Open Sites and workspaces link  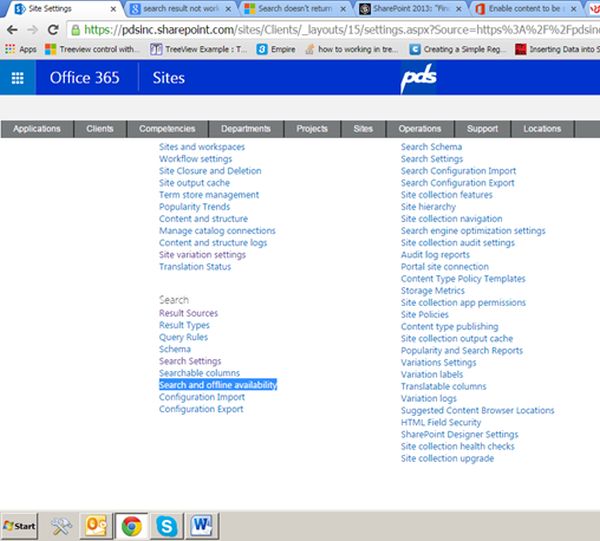pos(202,147)
